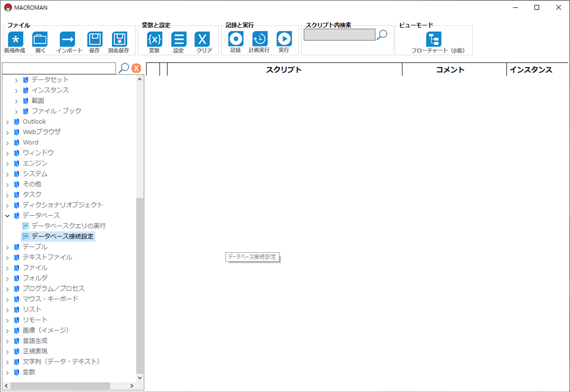570x392 pixels.
Task: Click the orange X clear search button
Action: (136, 68)
